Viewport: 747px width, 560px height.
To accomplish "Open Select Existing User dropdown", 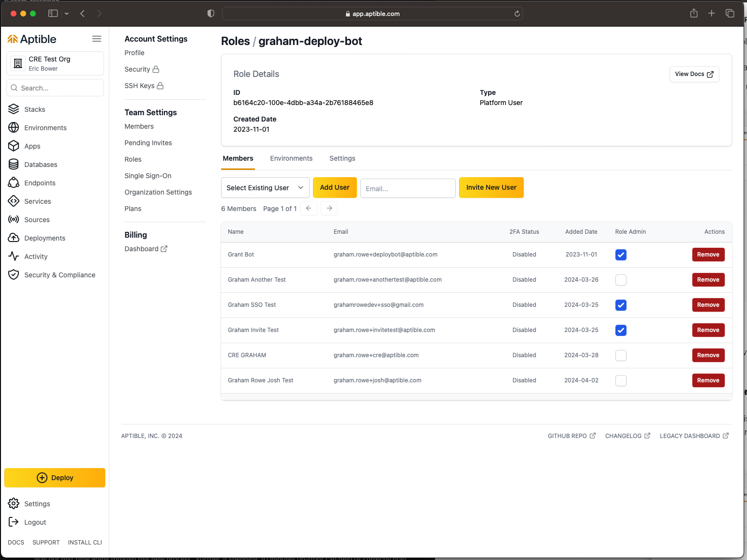I will 265,188.
